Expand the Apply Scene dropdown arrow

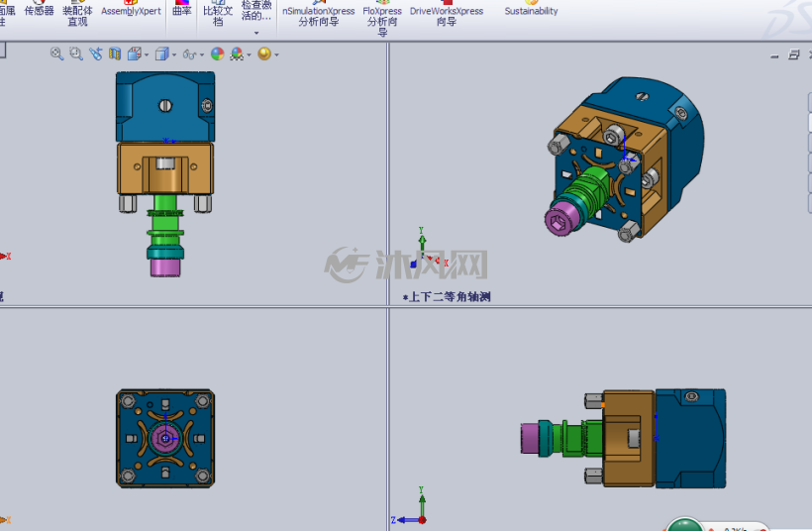(x=250, y=54)
